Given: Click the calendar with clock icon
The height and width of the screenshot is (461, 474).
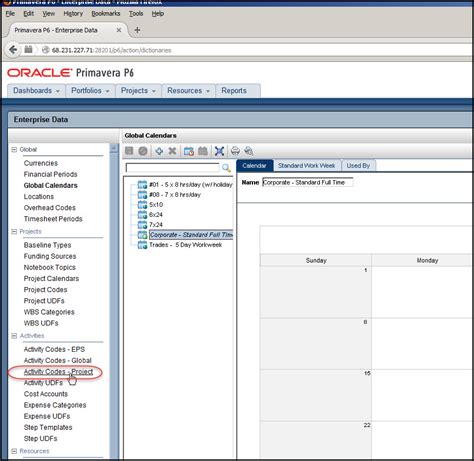Looking at the screenshot, I should tap(189, 151).
